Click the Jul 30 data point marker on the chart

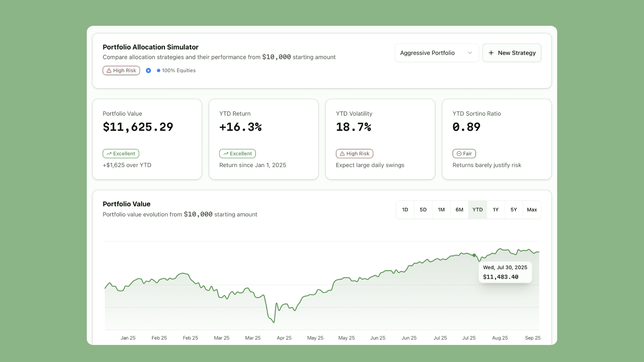click(x=474, y=255)
